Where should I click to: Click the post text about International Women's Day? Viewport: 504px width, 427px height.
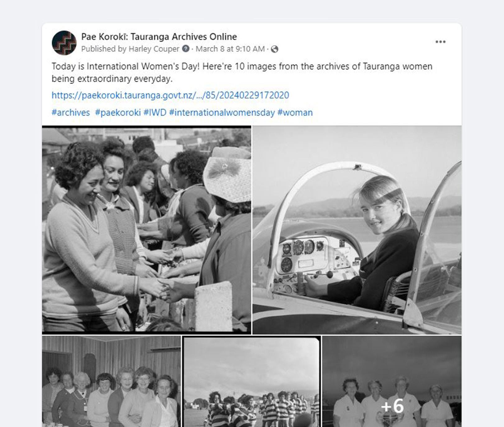(242, 72)
